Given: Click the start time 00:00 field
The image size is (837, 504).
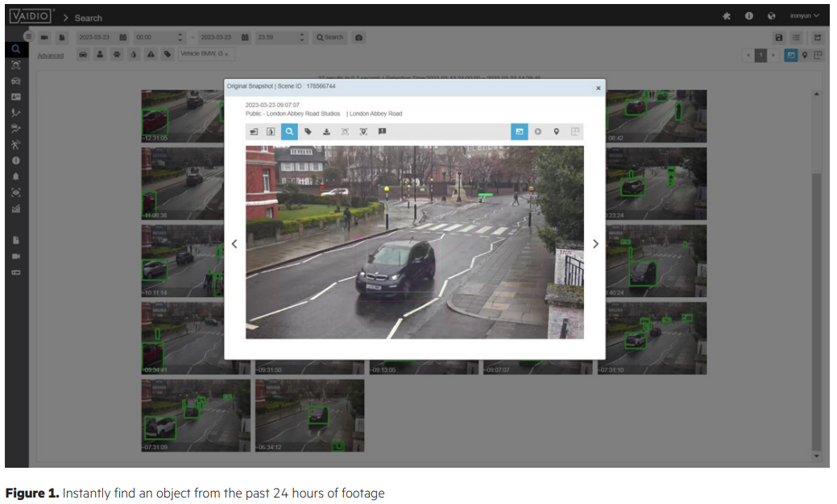Looking at the screenshot, I should point(155,37).
